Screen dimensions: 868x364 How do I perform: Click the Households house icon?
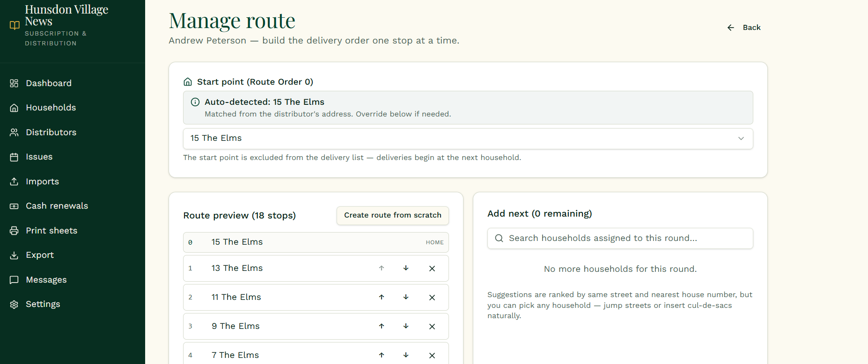14,108
